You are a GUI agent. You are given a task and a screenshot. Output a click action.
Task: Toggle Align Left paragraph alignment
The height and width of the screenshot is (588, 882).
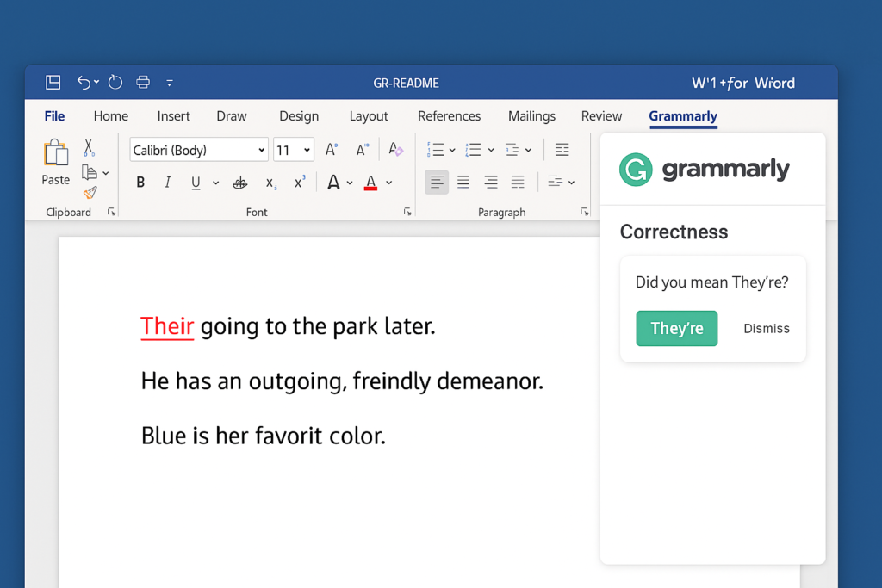point(437,182)
